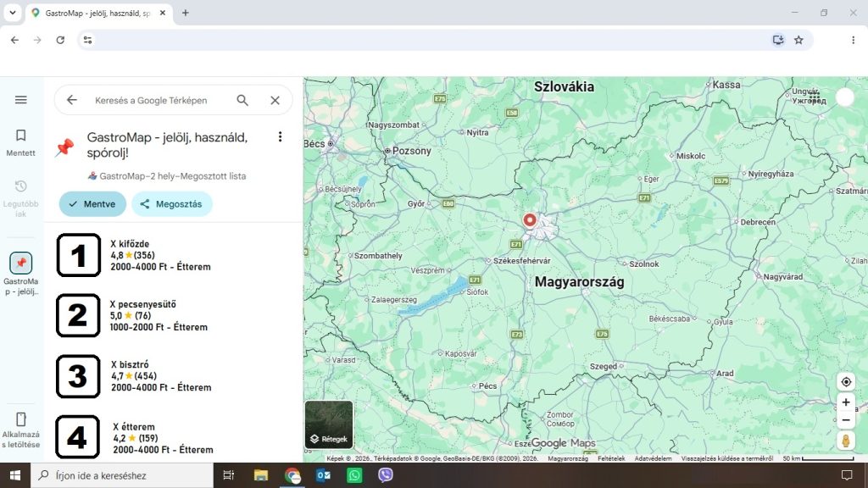The image size is (868, 488).
Task: Open list entry 1 X kifőzde
Action: (x=175, y=255)
